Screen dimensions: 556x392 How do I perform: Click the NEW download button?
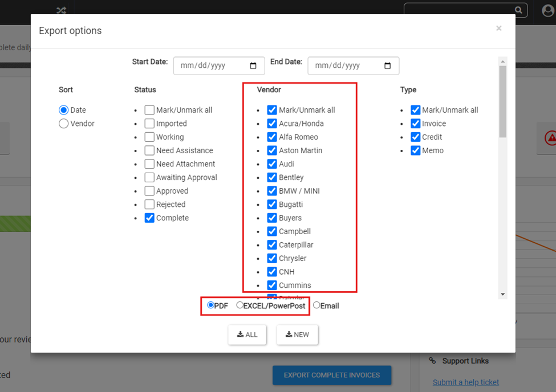point(297,334)
